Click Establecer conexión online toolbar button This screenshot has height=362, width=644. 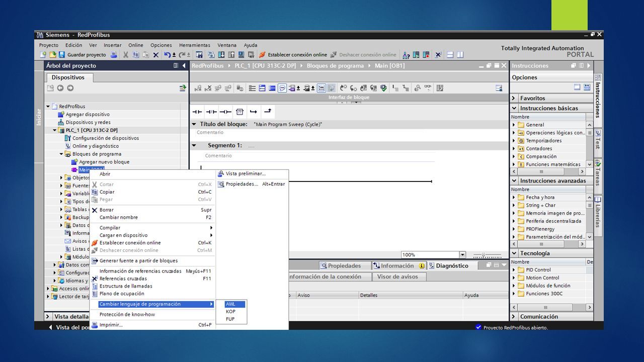coord(293,55)
